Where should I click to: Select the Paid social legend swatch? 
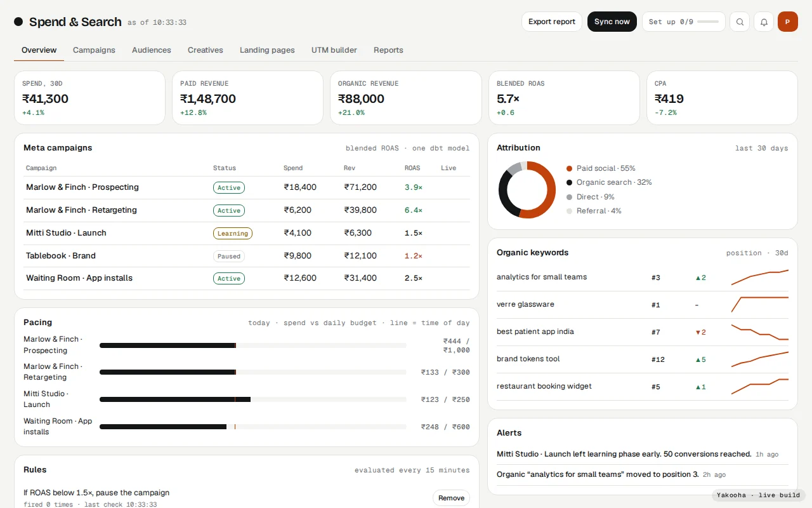coord(569,168)
